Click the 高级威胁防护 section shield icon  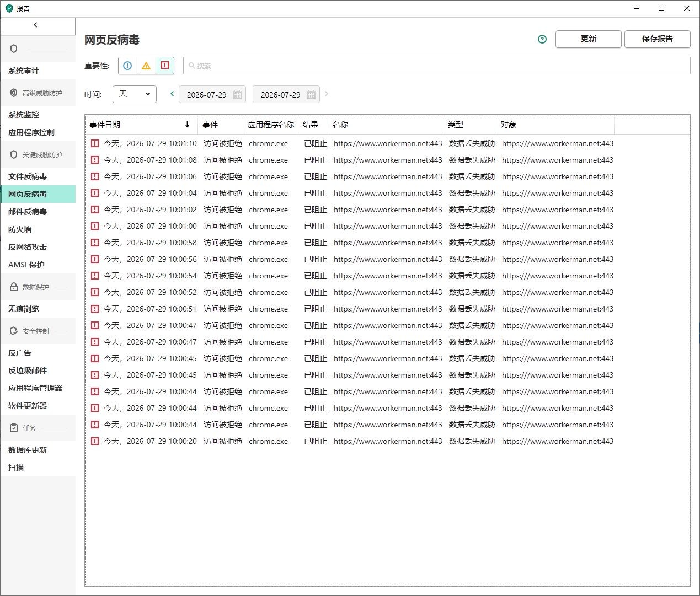coord(14,93)
